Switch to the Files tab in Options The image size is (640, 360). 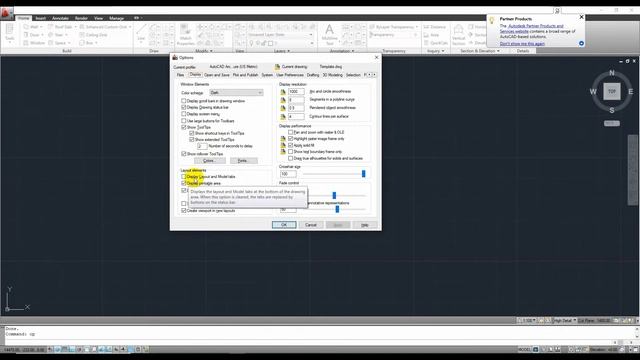[180, 75]
